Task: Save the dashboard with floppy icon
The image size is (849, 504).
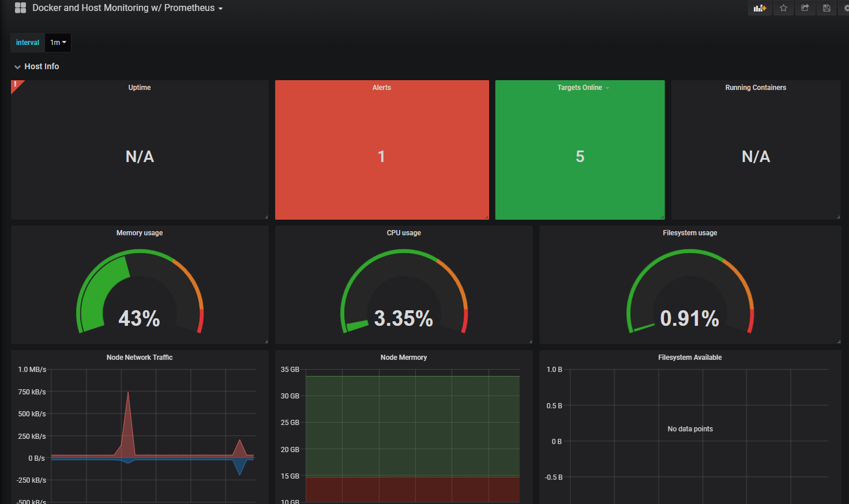Action: click(827, 8)
